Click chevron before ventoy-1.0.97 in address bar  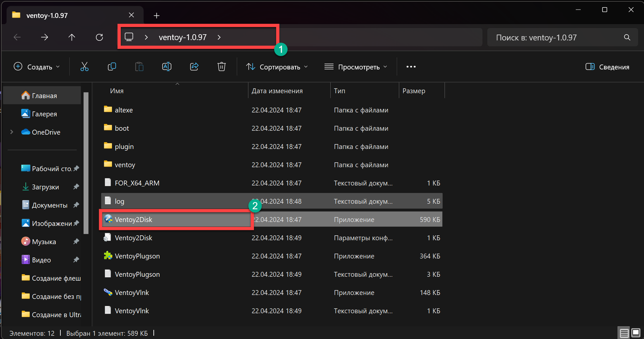[x=146, y=37]
